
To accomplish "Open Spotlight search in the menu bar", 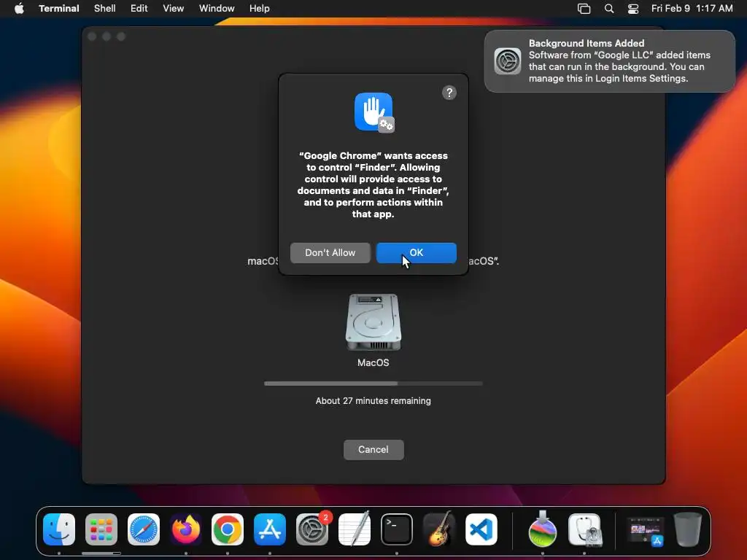I will tap(609, 9).
